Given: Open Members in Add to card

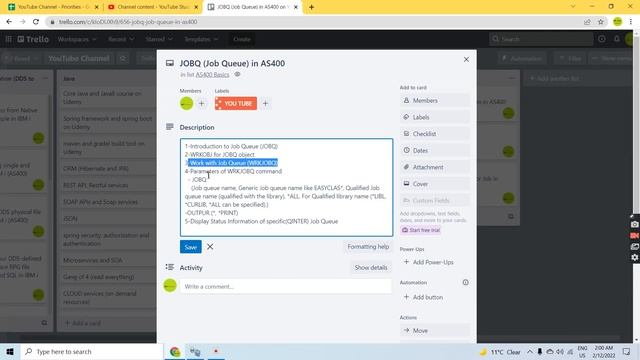Looking at the screenshot, I should pyautogui.click(x=434, y=100).
